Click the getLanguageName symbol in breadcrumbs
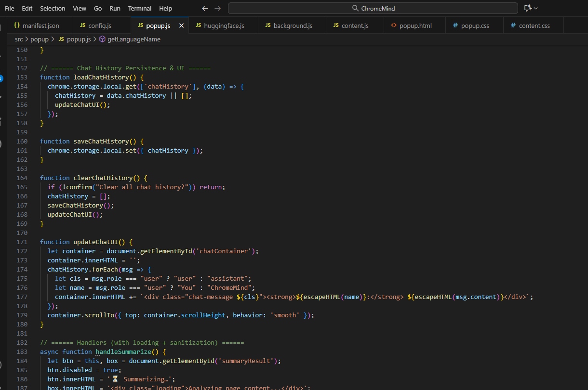588x390 pixels. pyautogui.click(x=134, y=39)
